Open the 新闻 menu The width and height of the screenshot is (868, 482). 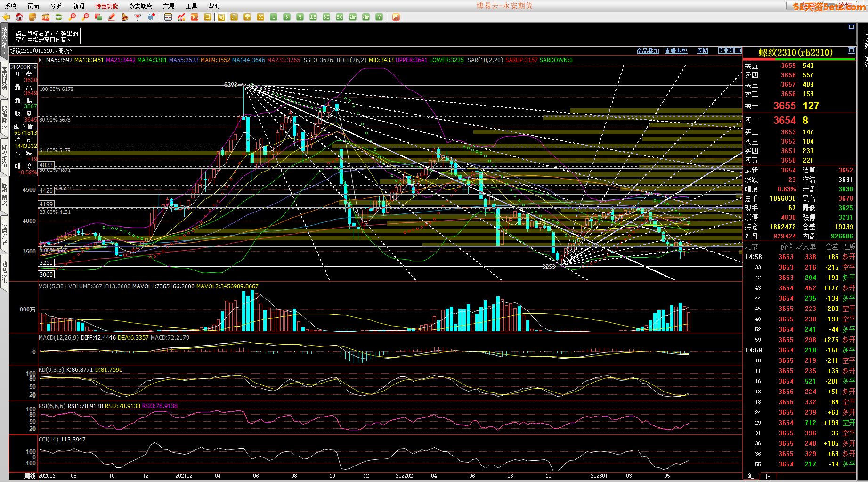79,6
